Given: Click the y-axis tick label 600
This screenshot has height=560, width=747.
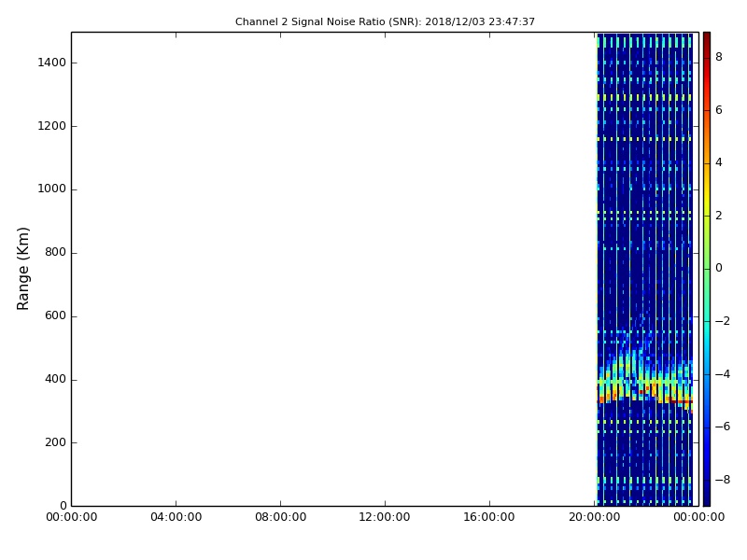Looking at the screenshot, I should point(55,316).
